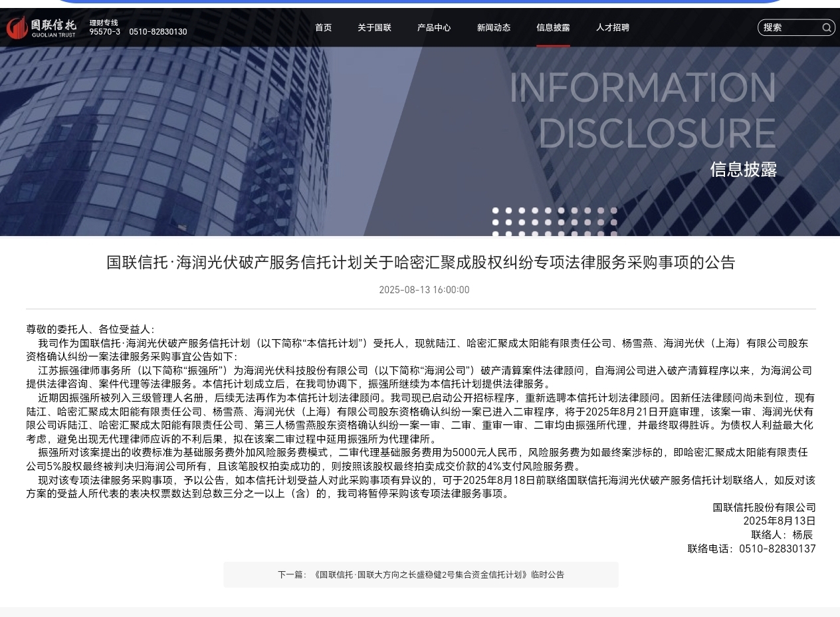
Task: Click the 95570-3 hotline number
Action: coord(105,32)
